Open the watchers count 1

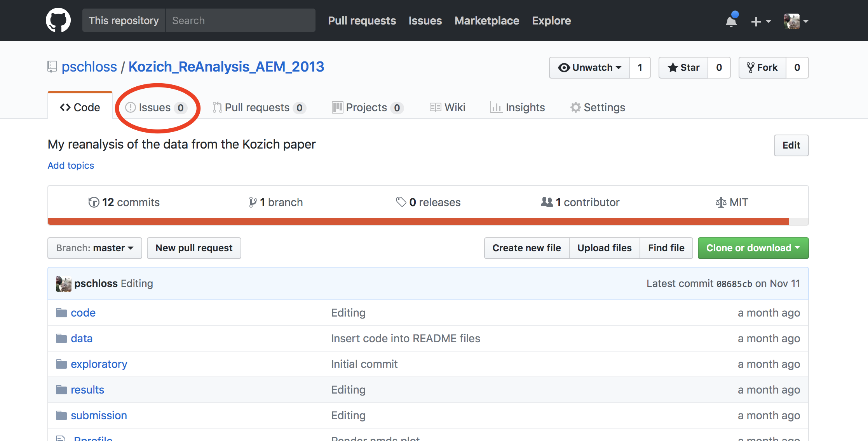click(x=640, y=68)
